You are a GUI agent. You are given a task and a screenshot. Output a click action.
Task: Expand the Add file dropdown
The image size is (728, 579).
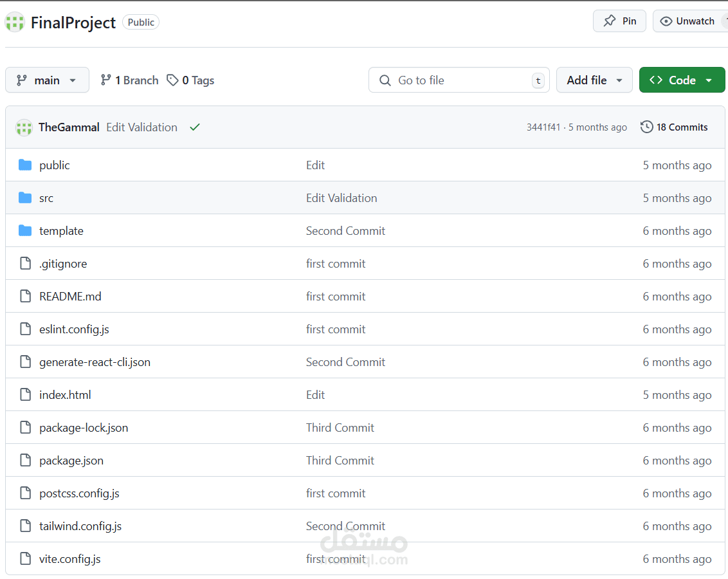[x=594, y=80]
